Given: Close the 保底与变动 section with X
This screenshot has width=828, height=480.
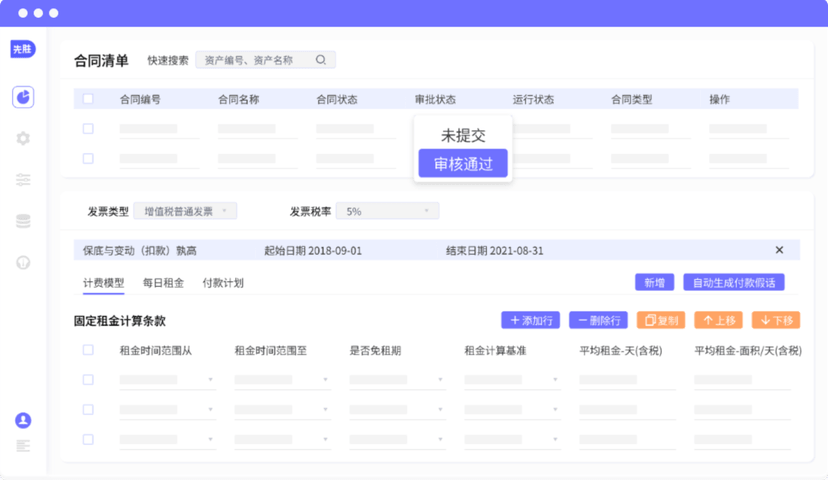Looking at the screenshot, I should pos(779,250).
